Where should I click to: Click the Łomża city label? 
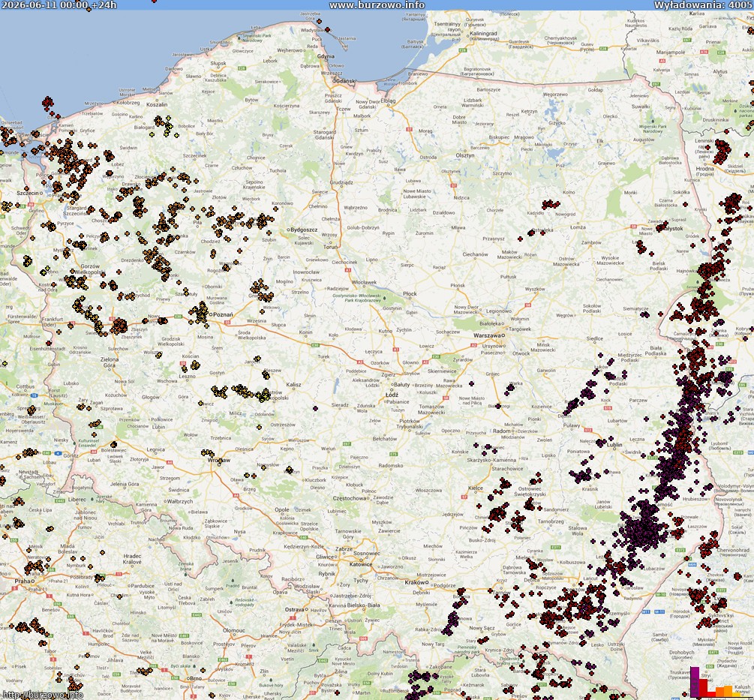578,227
